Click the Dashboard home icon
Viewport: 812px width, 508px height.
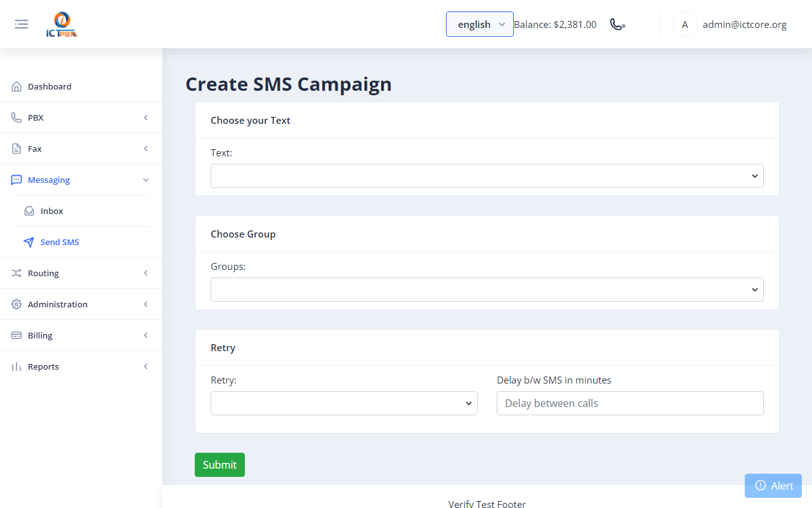tap(16, 86)
